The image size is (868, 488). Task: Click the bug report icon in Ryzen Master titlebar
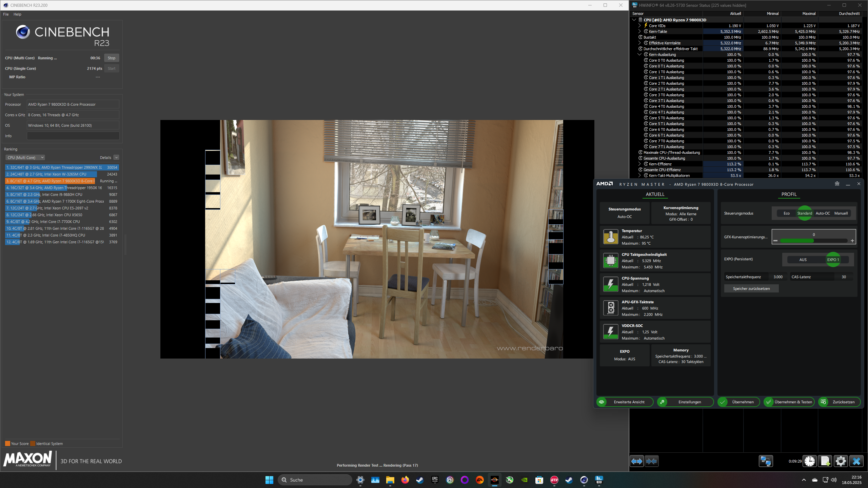point(837,184)
